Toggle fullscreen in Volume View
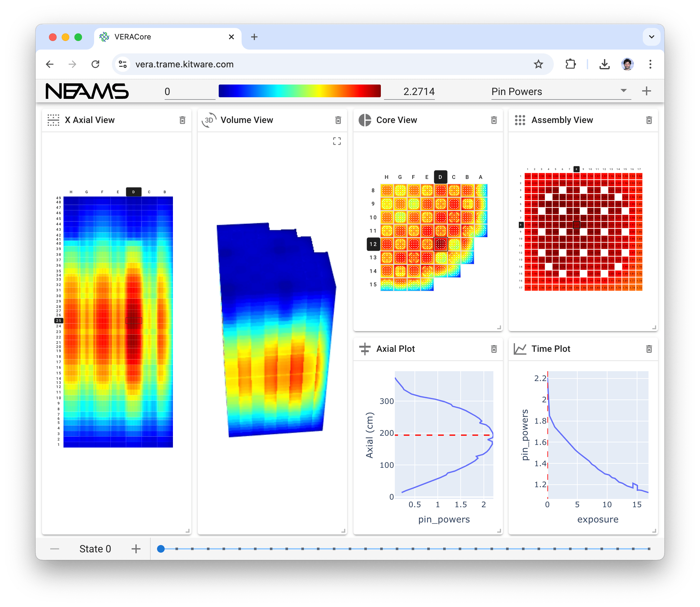Screen dimensions: 700x607 [x=336, y=141]
